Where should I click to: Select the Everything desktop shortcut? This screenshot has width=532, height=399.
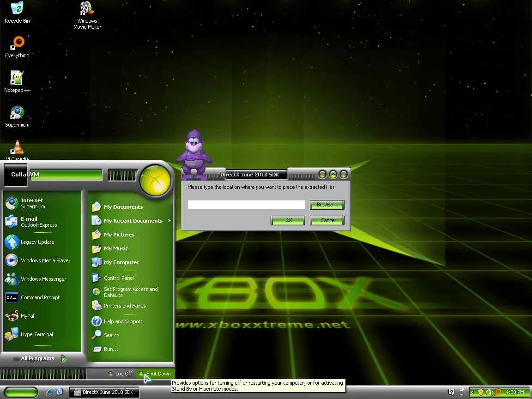pyautogui.click(x=17, y=47)
